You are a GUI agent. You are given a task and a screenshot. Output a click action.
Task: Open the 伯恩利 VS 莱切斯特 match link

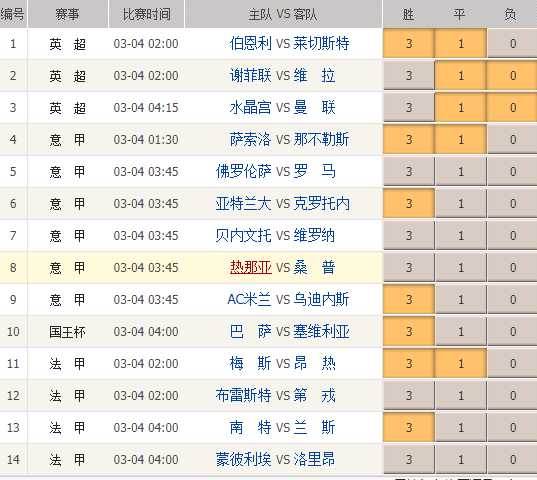pyautogui.click(x=289, y=43)
